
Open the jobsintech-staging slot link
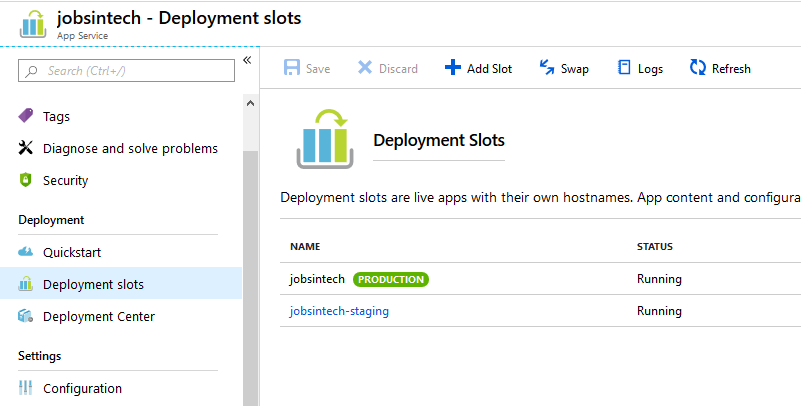339,311
